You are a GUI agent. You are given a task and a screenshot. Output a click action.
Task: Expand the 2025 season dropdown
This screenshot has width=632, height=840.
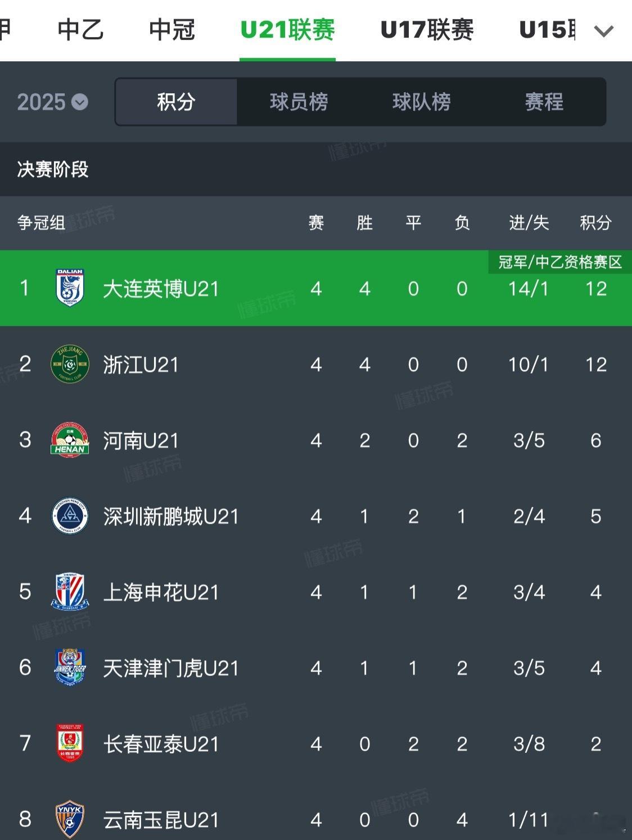[x=52, y=102]
